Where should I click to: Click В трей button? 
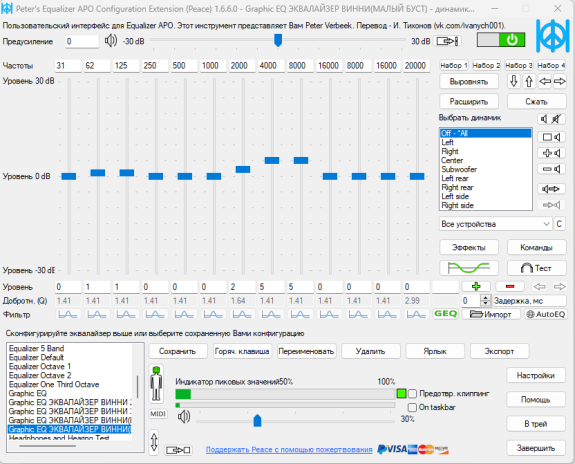tap(536, 424)
